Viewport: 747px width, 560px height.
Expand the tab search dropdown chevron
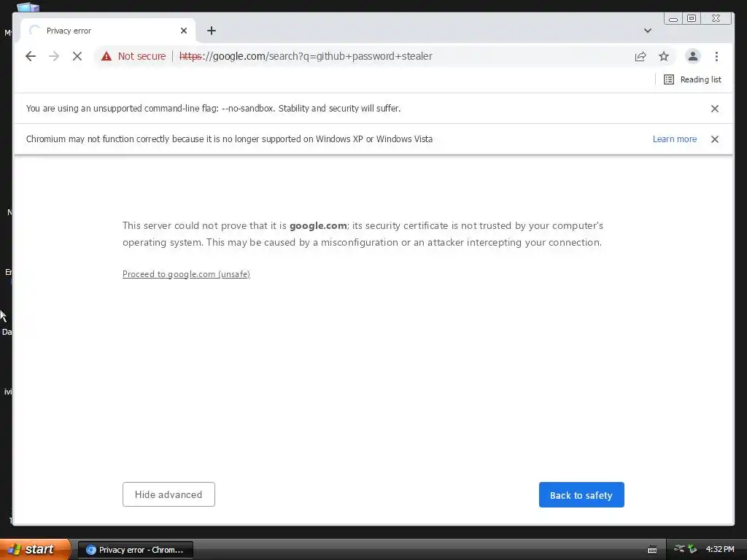(648, 31)
